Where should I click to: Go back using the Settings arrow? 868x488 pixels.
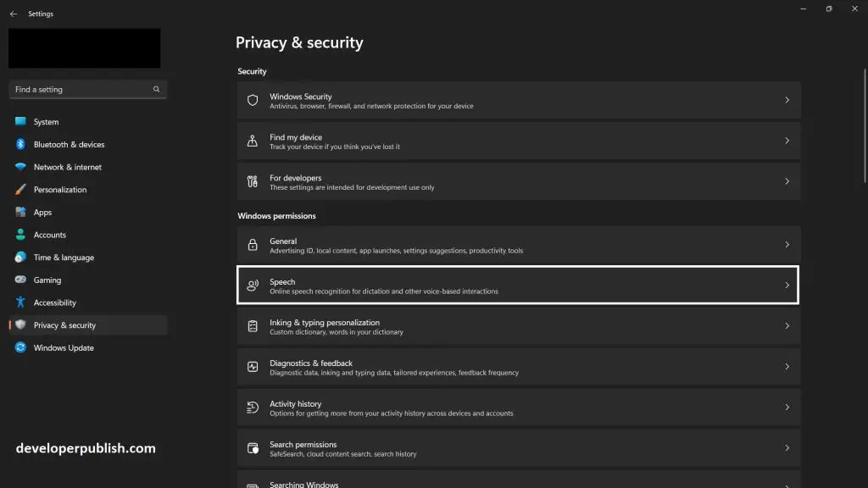point(14,14)
